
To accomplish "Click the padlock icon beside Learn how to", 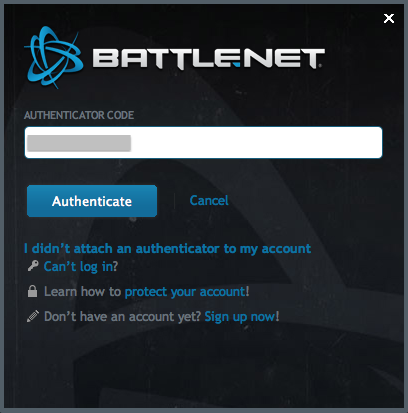I will point(32,291).
